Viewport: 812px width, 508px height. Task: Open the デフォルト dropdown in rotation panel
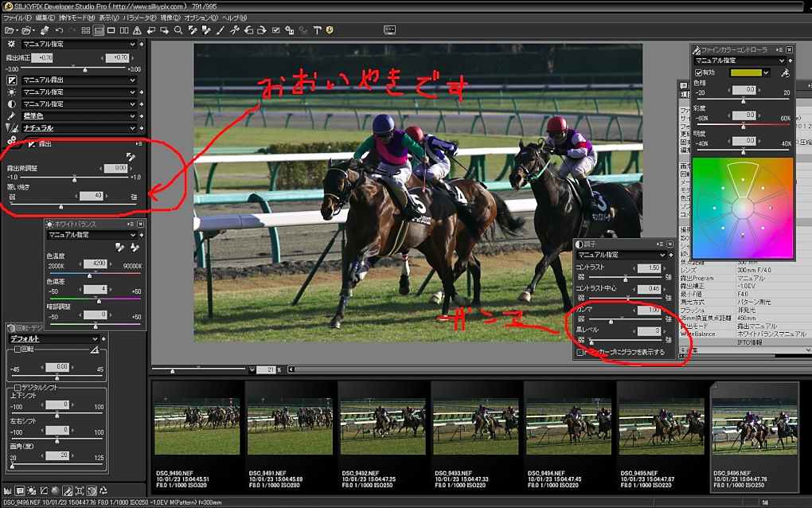pyautogui.click(x=54, y=338)
